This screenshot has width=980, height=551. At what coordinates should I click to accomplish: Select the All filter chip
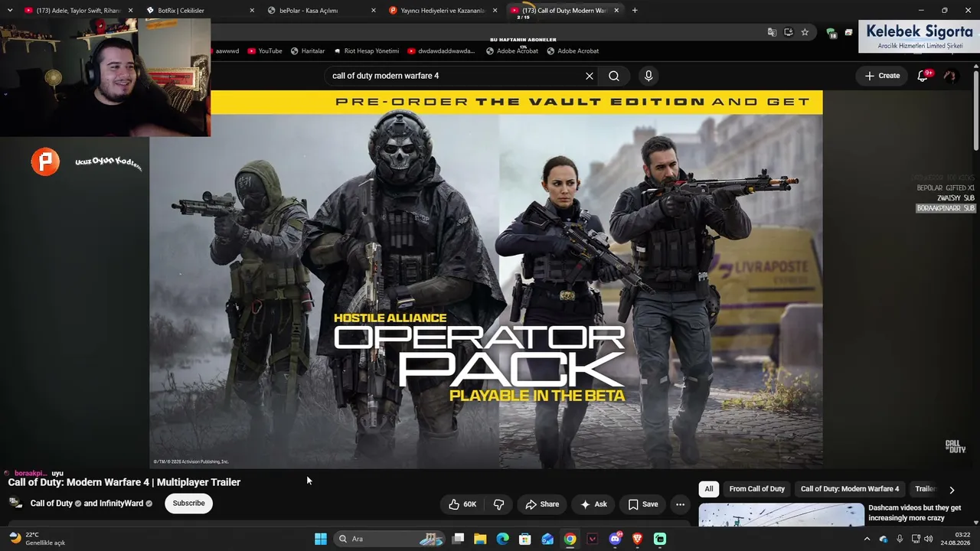(709, 489)
